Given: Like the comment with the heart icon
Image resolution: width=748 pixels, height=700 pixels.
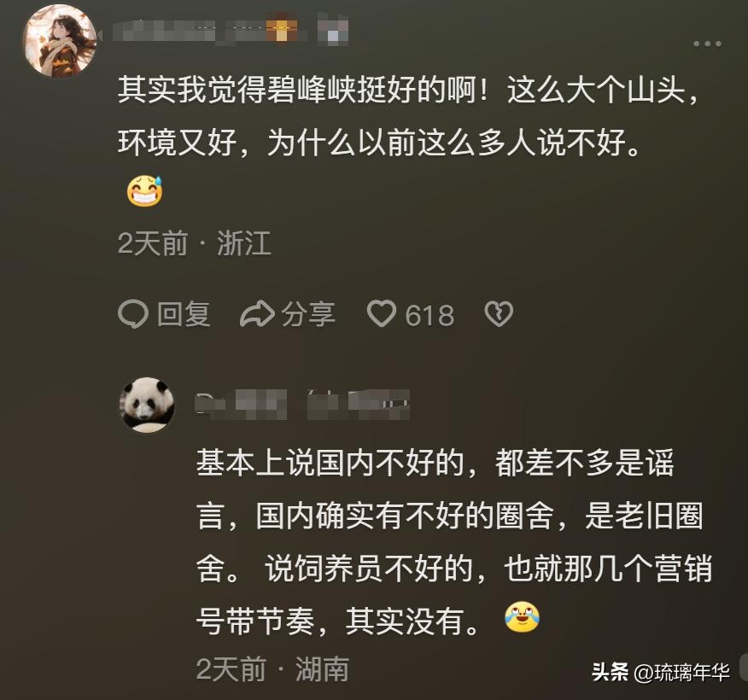Looking at the screenshot, I should tap(381, 314).
